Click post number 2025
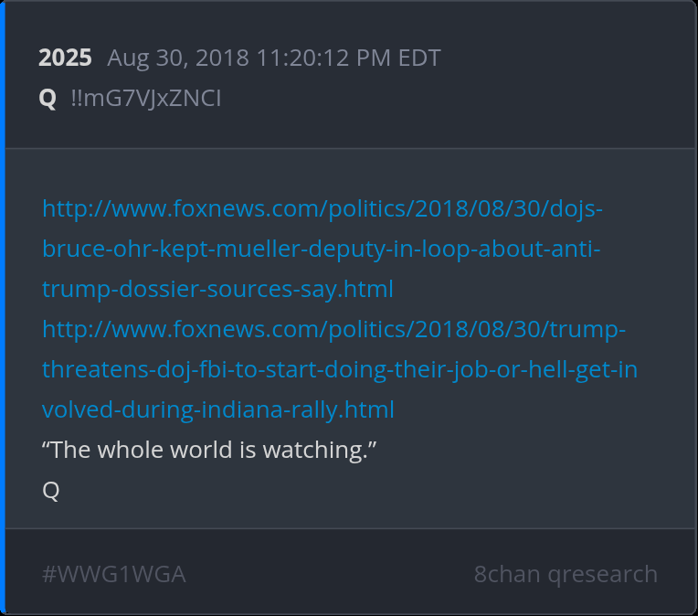Image resolution: width=698 pixels, height=616 pixels. pyautogui.click(x=65, y=58)
